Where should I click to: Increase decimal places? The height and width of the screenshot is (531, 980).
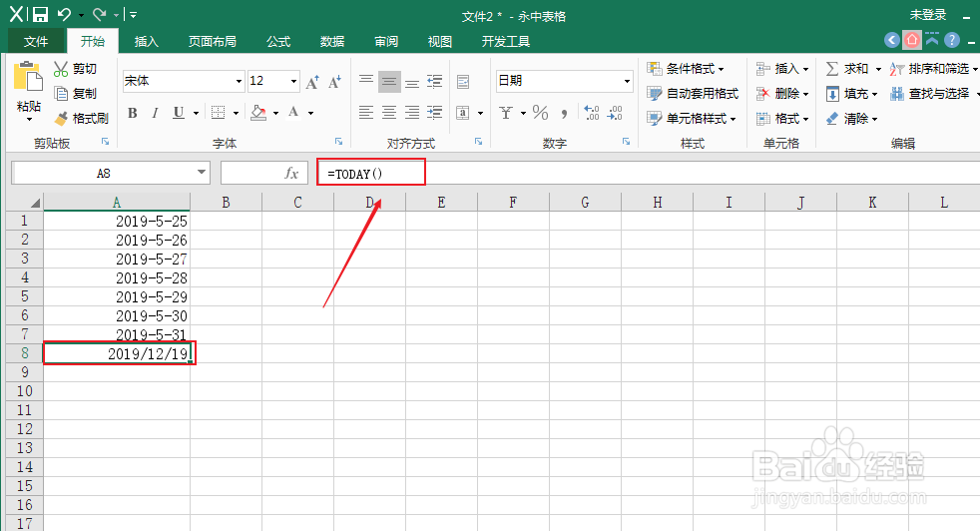pos(591,113)
